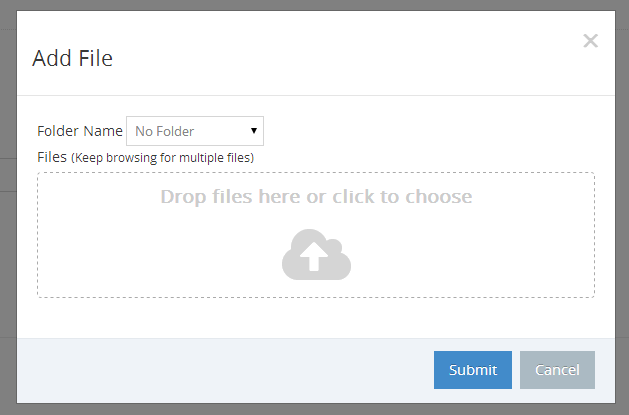This screenshot has height=415, width=629.
Task: Submit the file upload
Action: tap(473, 370)
